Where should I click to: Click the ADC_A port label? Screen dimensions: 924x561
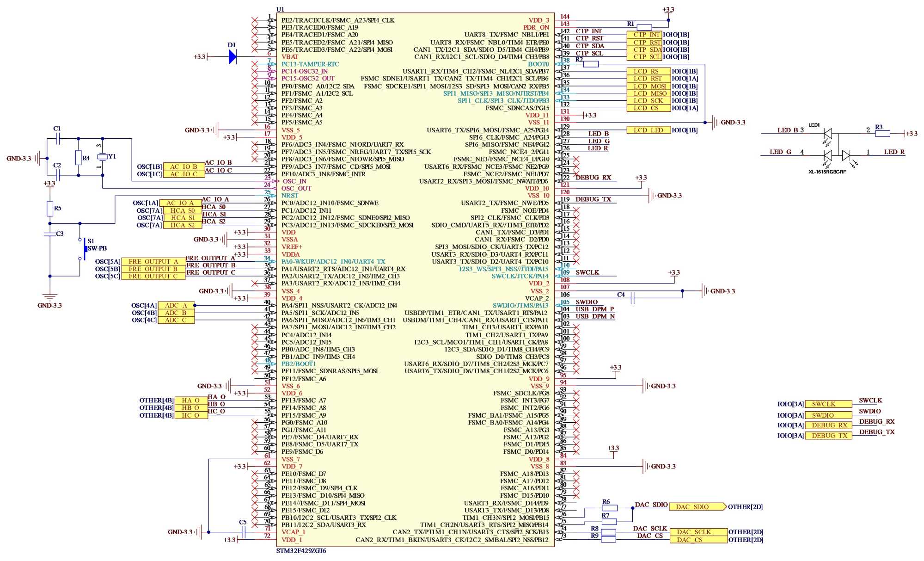tap(176, 306)
